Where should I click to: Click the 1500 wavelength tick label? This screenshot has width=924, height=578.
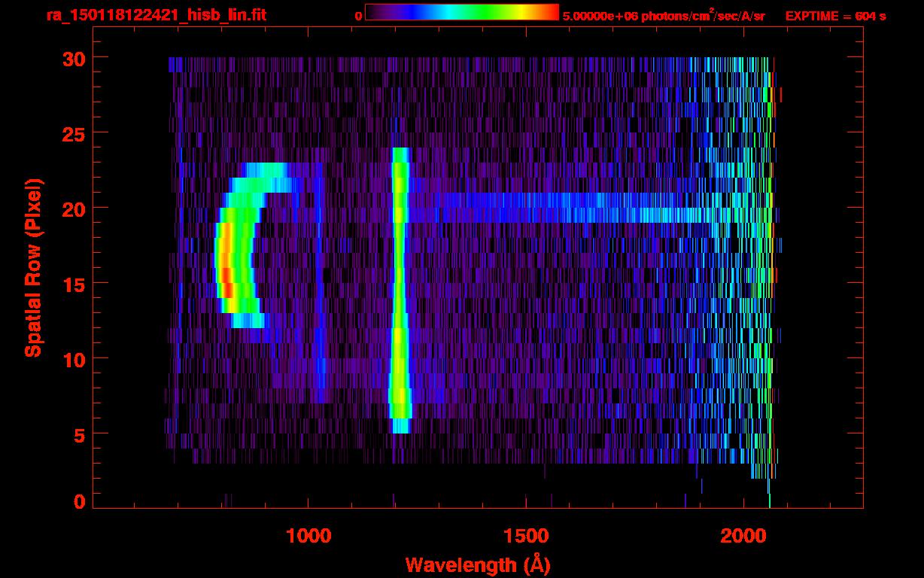coord(525,536)
